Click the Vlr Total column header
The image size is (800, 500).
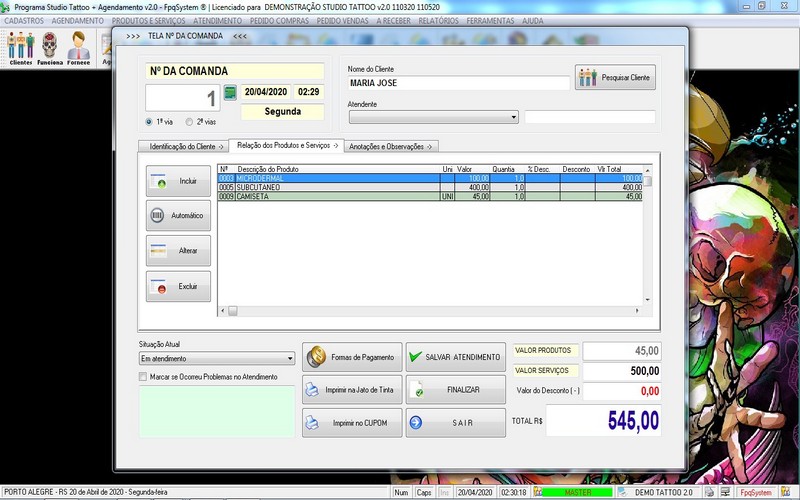609,169
